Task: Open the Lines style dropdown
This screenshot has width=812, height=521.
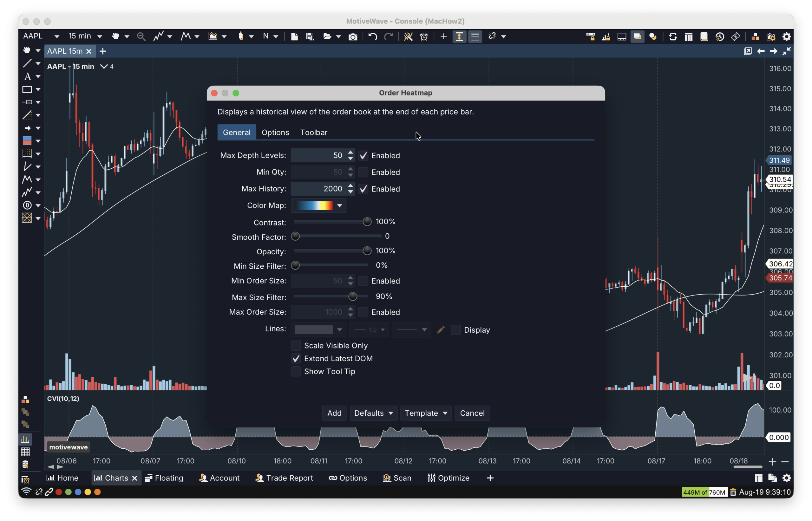Action: pyautogui.click(x=411, y=329)
